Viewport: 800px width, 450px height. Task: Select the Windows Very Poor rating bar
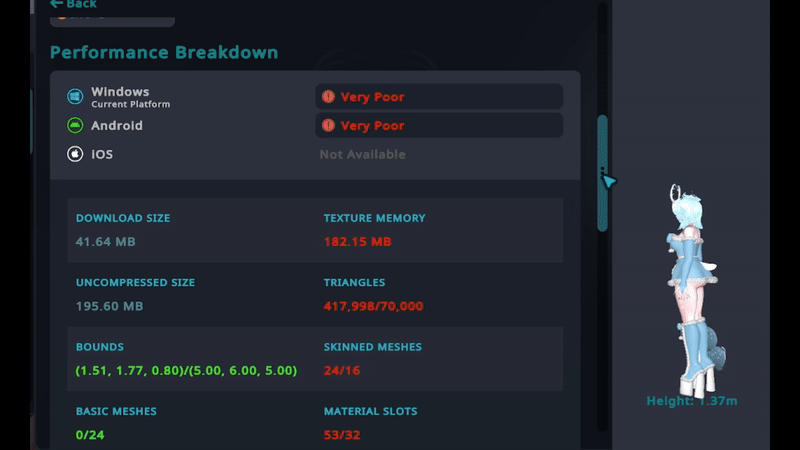point(438,97)
